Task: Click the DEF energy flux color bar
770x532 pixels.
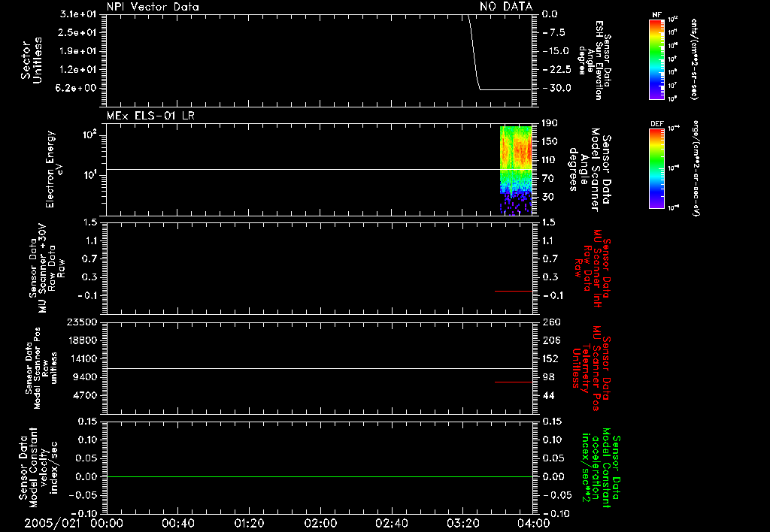Action: click(656, 168)
